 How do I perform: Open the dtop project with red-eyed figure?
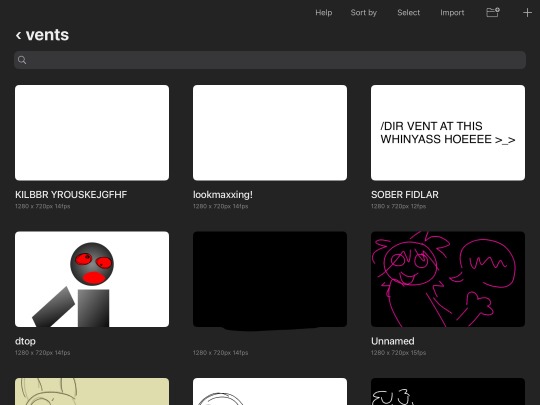pos(92,279)
